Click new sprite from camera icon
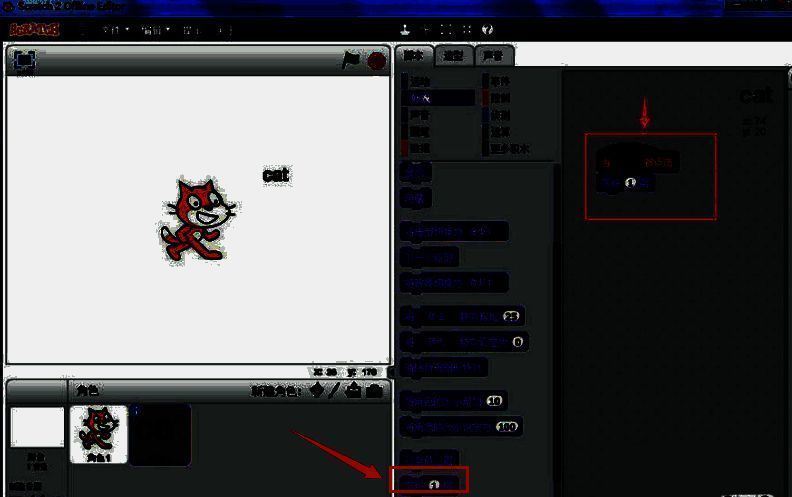Image resolution: width=792 pixels, height=497 pixels. click(x=374, y=390)
